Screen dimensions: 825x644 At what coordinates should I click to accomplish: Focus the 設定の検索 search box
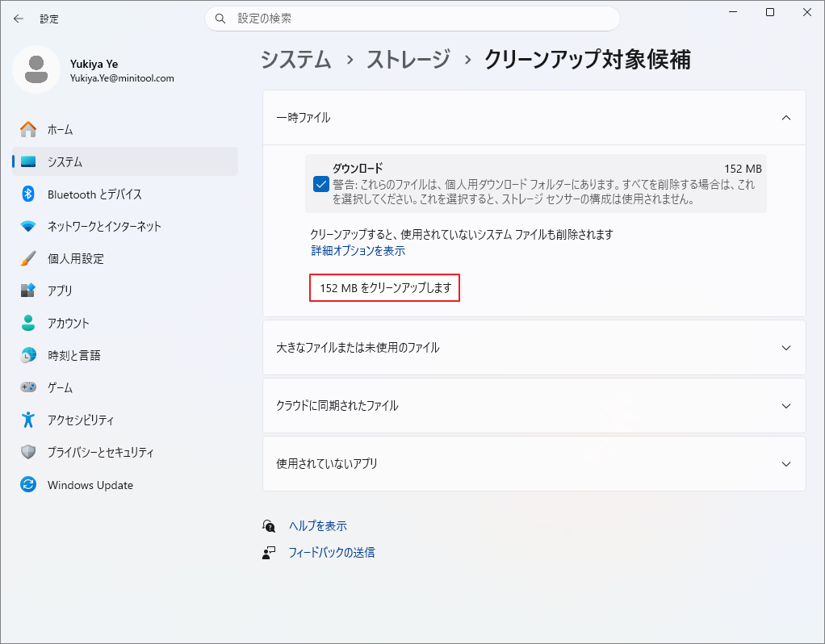[x=412, y=19]
